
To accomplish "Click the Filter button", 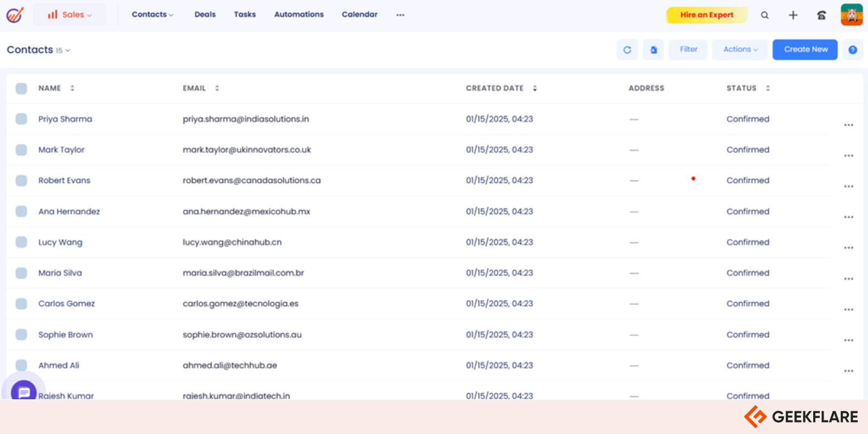I will click(688, 49).
